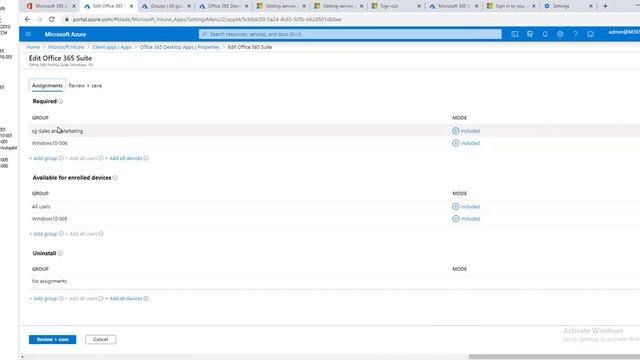Screen dimensions: 640x360
Task: Click Add group under Required
Action: tap(44, 158)
